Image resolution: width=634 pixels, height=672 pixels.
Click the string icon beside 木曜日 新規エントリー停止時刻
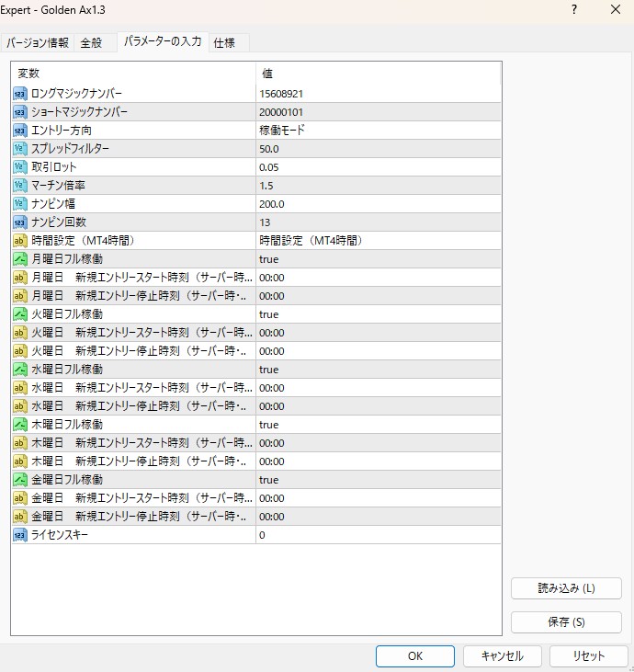tap(19, 461)
